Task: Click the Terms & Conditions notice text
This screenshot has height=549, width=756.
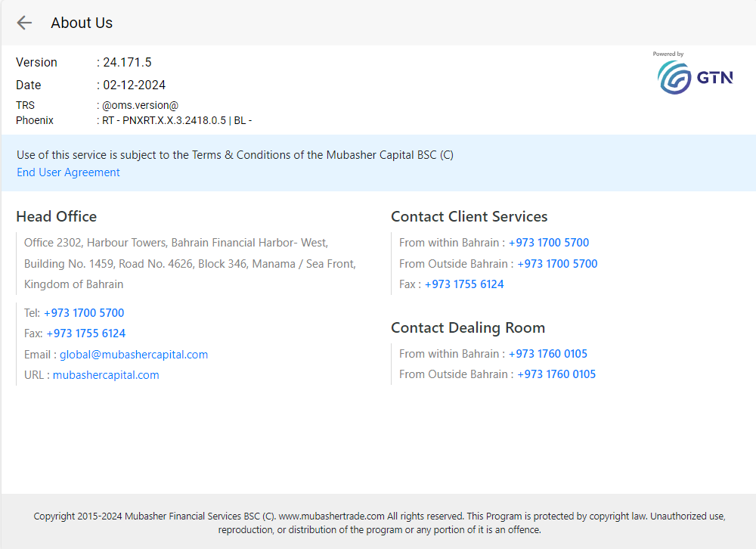Action: [x=235, y=155]
